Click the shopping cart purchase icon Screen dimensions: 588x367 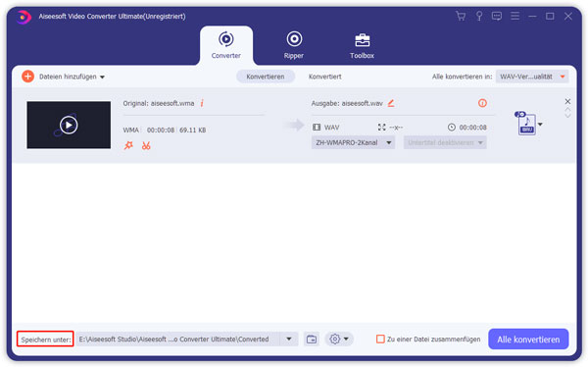coord(461,16)
